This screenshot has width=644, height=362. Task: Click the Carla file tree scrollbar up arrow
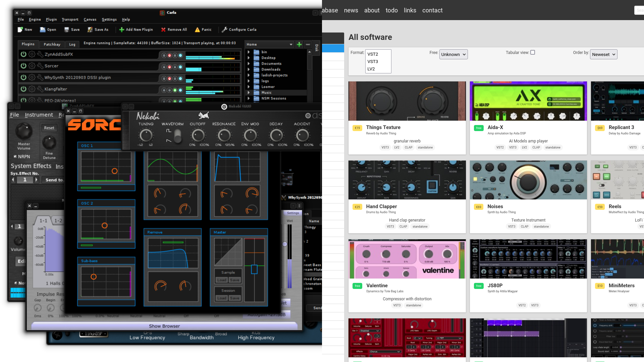[x=309, y=52]
